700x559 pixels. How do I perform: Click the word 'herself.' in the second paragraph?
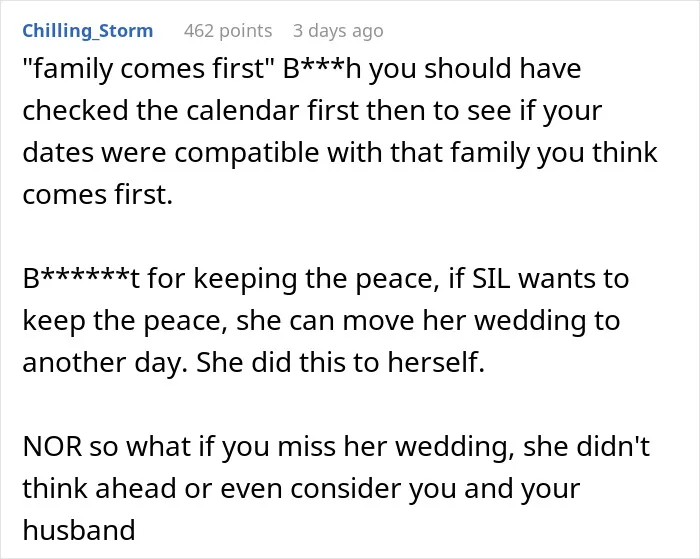point(436,362)
